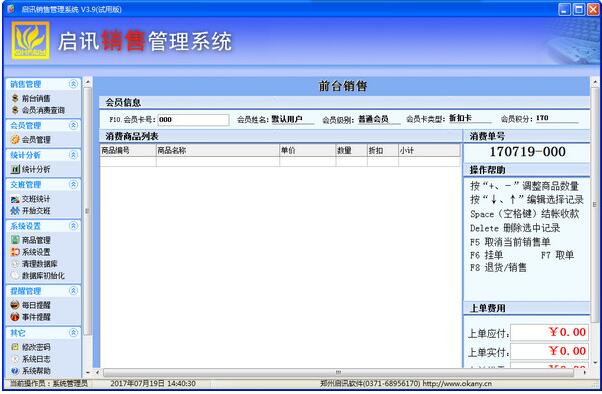Open 系统日志 link text
The image size is (602, 394).
point(36,359)
